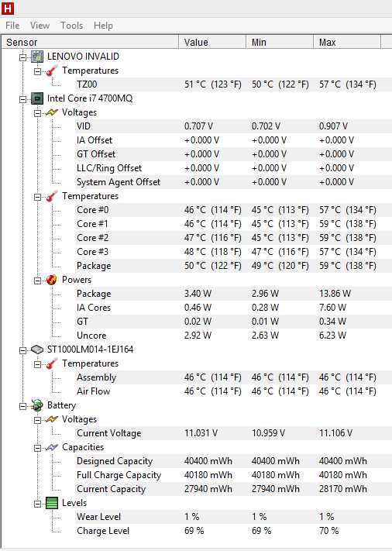Image resolution: width=392 pixels, height=551 pixels.
Task: Click the HWMonitor app icon in title bar
Action: (x=8, y=9)
